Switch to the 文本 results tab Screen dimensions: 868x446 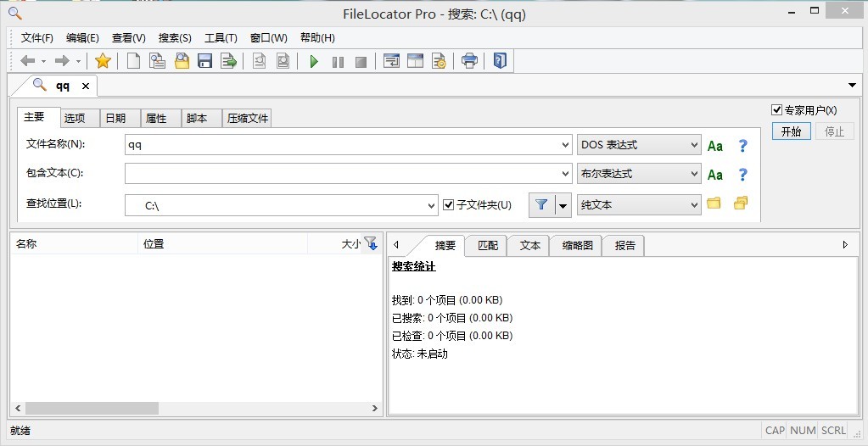tap(529, 246)
